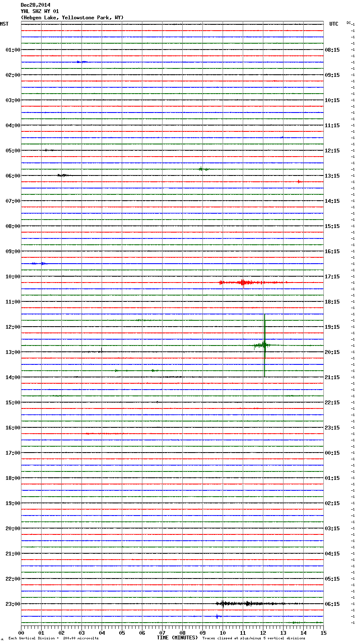Select the 16:00 MST time label
The image size is (357, 644).
click(x=13, y=428)
